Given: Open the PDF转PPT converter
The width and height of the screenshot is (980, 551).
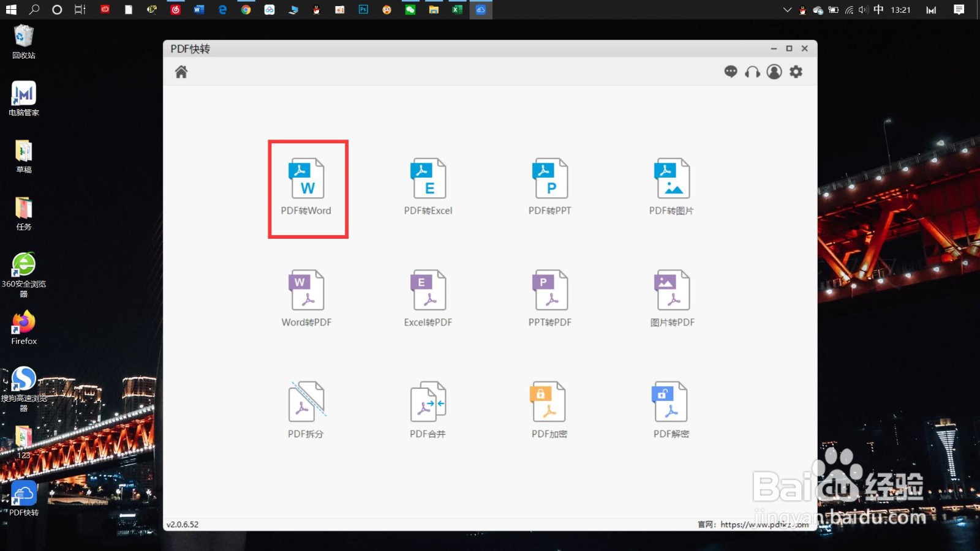Looking at the screenshot, I should tap(550, 187).
